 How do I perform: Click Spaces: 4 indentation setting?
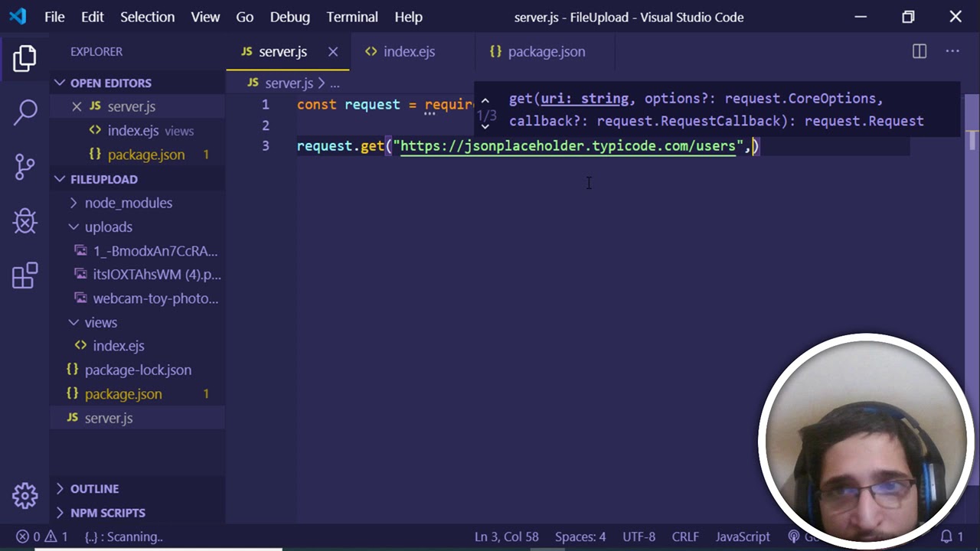click(x=580, y=536)
